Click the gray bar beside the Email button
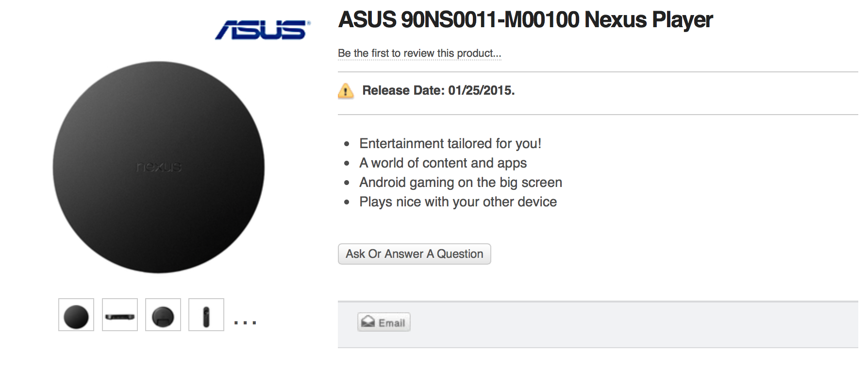 coord(631,324)
